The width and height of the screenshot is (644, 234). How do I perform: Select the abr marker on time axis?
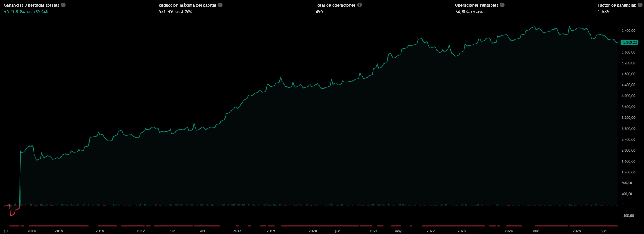pos(536,231)
